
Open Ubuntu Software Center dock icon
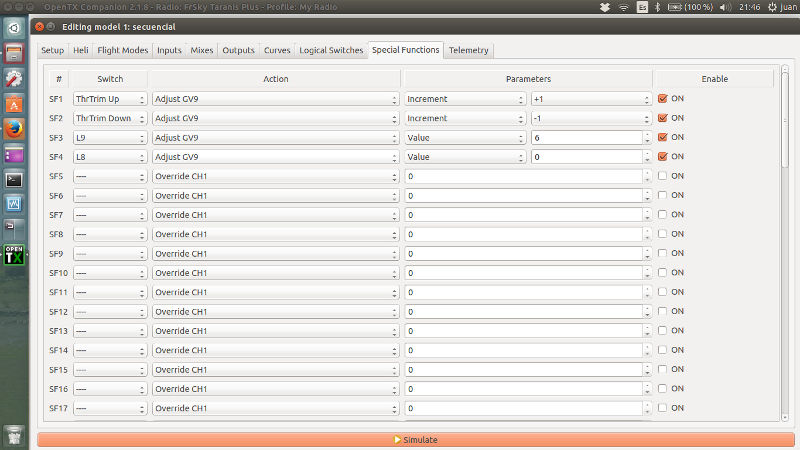coord(14,104)
